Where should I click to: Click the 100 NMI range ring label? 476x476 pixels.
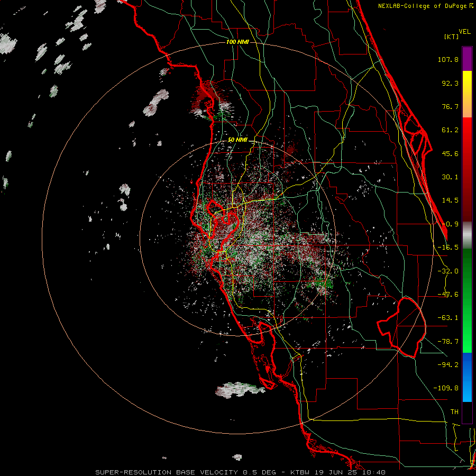[x=237, y=42]
